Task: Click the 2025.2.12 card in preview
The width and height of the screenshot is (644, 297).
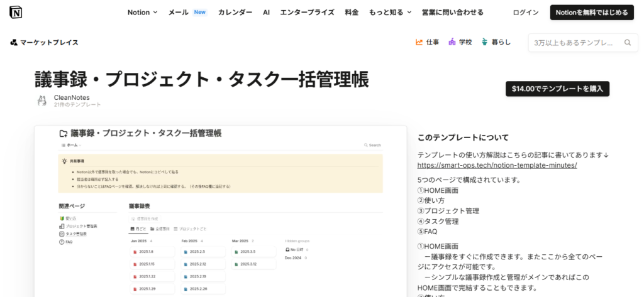Action: (x=203, y=264)
